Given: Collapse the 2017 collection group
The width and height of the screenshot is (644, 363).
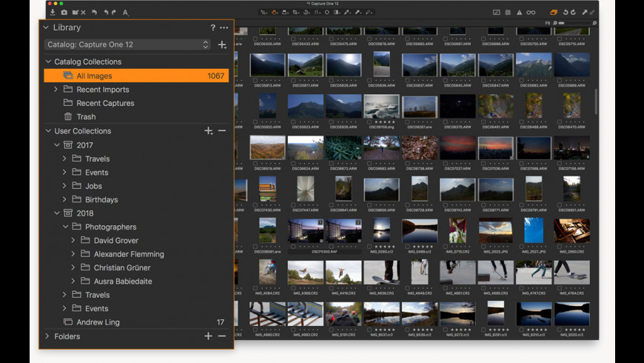Looking at the screenshot, I should point(57,145).
